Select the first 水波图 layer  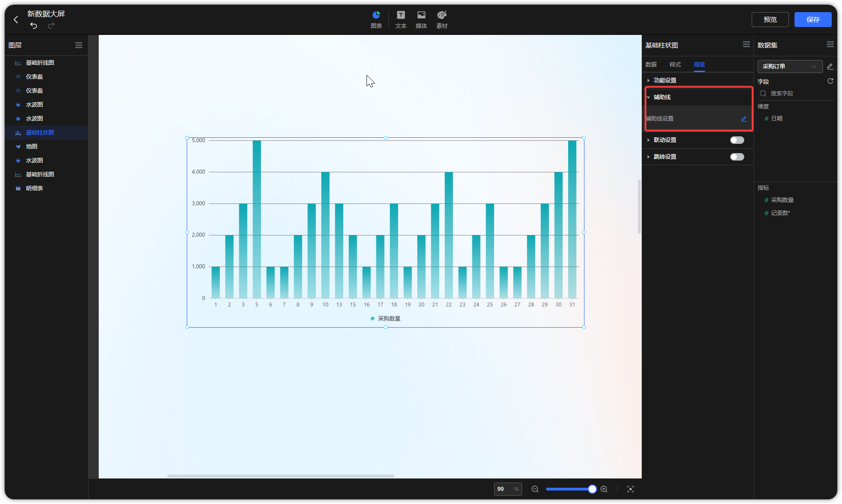47,105
